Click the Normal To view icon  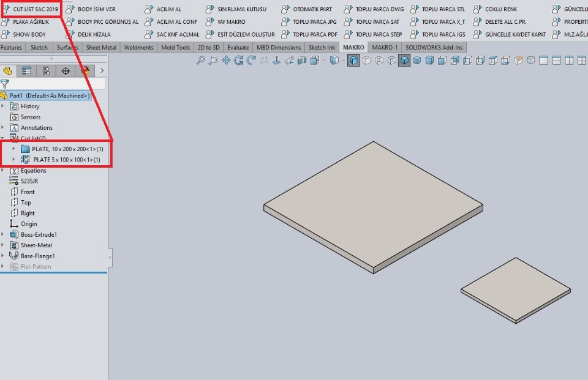(277, 61)
